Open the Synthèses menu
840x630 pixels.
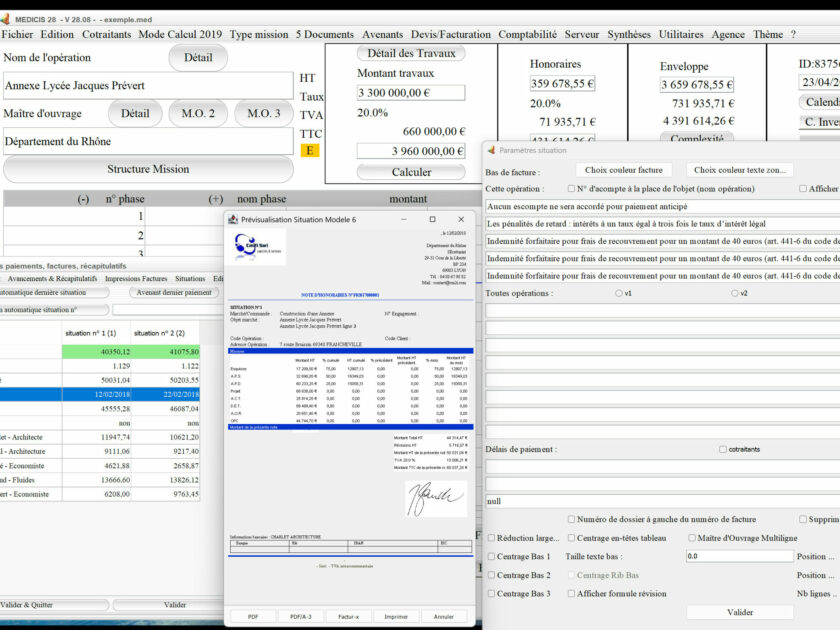pos(629,34)
